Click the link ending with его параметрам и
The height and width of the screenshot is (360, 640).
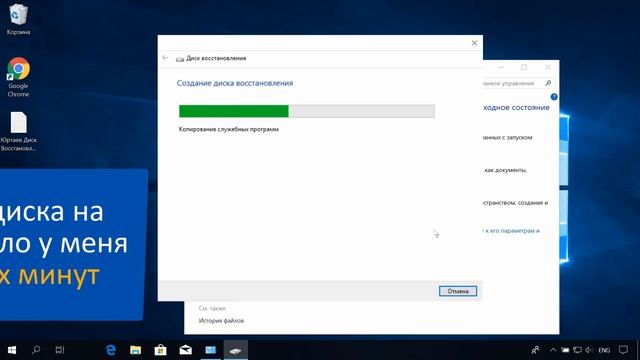click(x=512, y=231)
